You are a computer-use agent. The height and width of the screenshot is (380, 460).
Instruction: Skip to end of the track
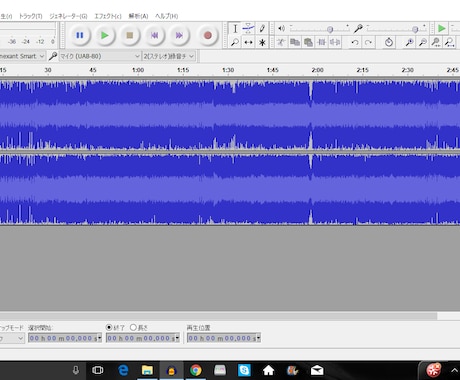pyautogui.click(x=179, y=35)
